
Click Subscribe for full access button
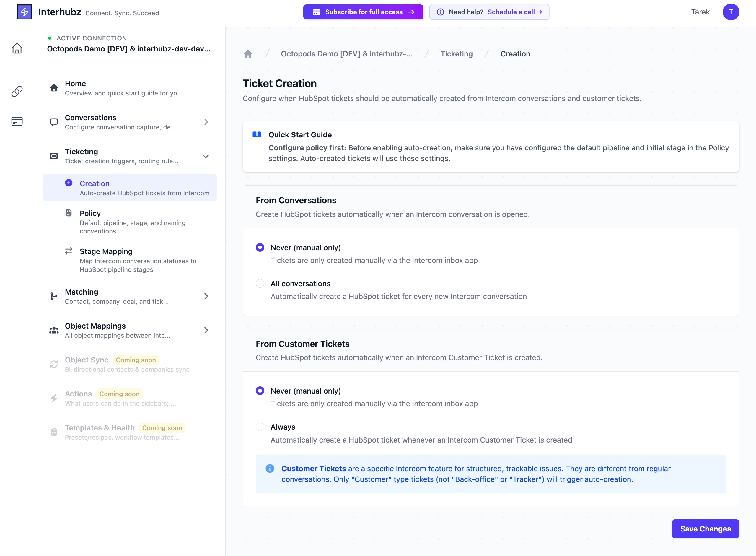pos(363,12)
